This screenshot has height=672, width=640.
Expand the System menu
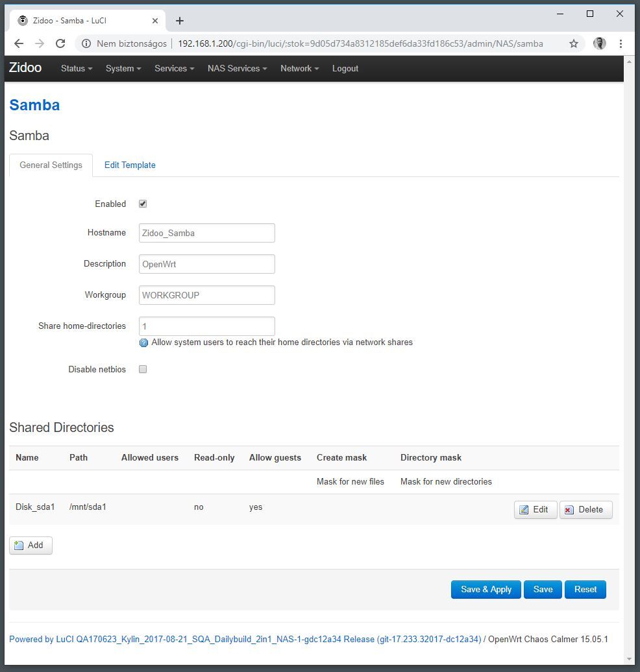[x=123, y=69]
